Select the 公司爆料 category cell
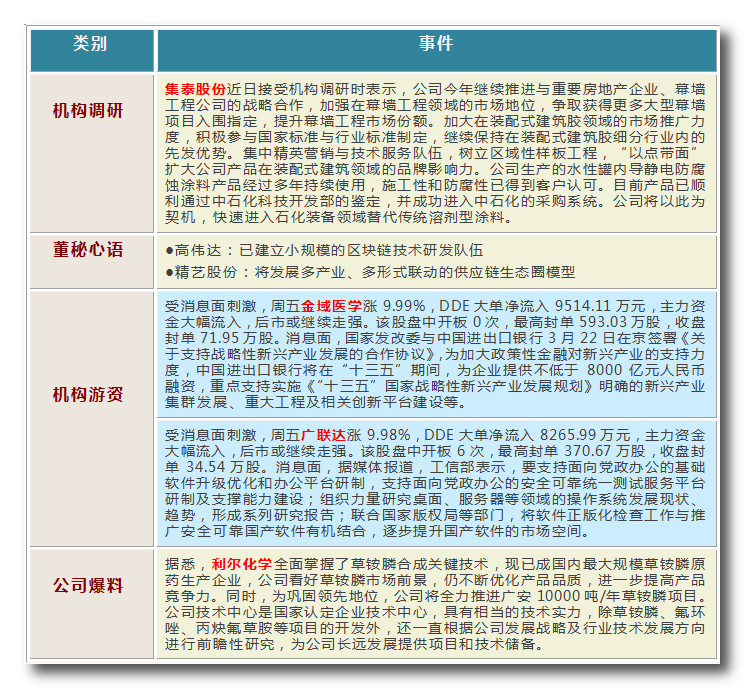The width and height of the screenshot is (744, 688). pyautogui.click(x=91, y=583)
